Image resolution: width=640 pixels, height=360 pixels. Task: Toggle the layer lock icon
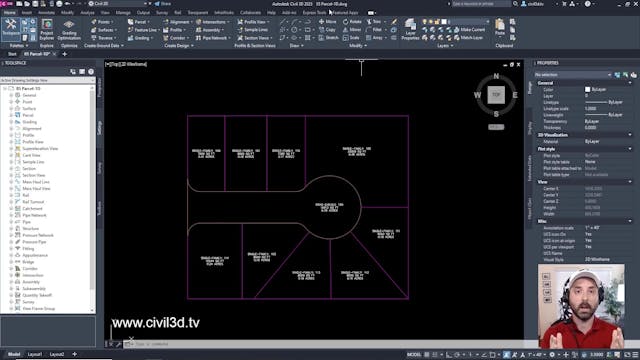437,22
